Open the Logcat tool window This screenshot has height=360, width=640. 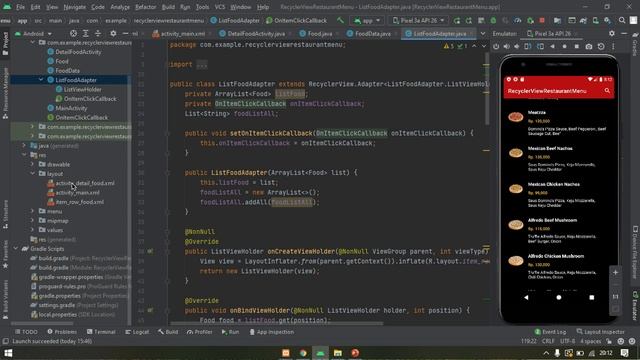tap(137, 332)
